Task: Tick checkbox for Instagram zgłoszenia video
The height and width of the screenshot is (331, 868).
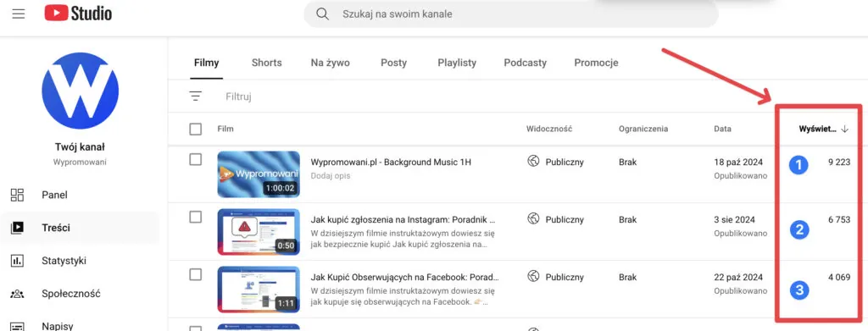Action: [x=196, y=218]
